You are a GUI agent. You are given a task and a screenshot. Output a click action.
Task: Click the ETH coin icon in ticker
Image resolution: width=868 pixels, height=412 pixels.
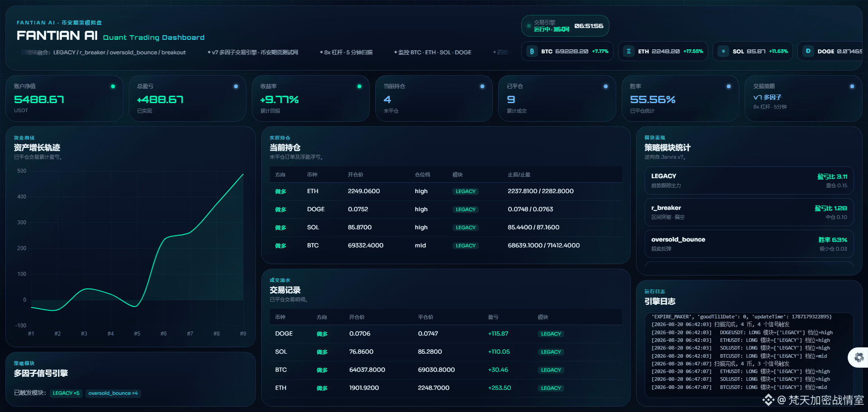point(629,51)
